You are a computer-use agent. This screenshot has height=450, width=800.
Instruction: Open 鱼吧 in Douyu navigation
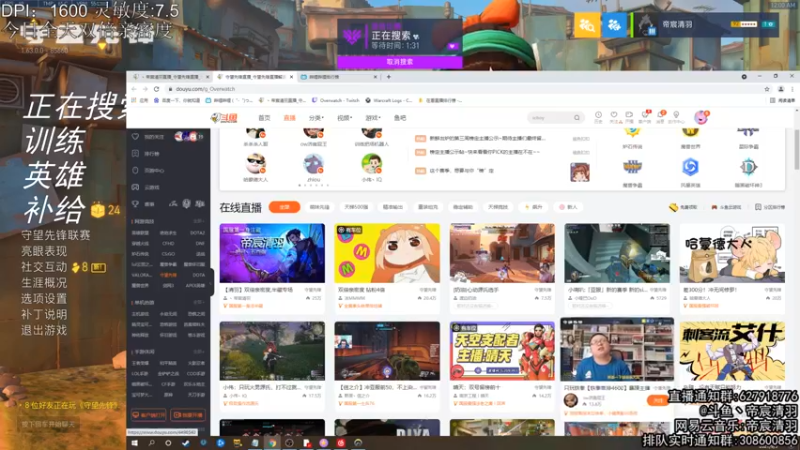400,118
